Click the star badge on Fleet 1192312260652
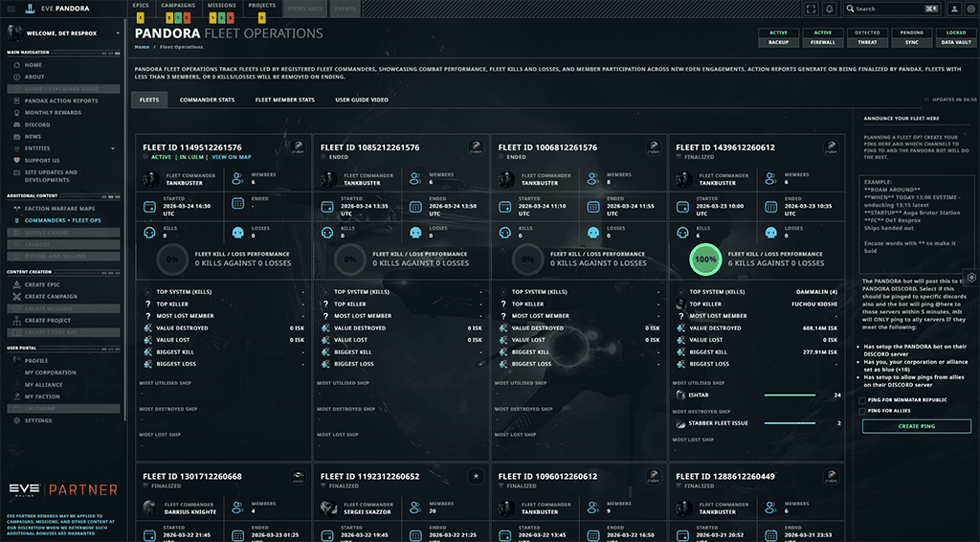980x542 pixels. (476, 476)
